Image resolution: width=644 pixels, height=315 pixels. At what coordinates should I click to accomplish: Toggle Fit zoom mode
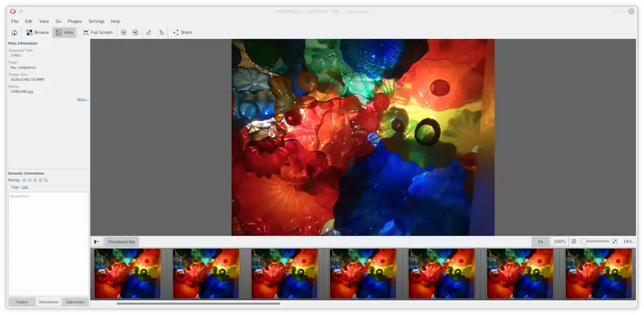click(x=540, y=241)
